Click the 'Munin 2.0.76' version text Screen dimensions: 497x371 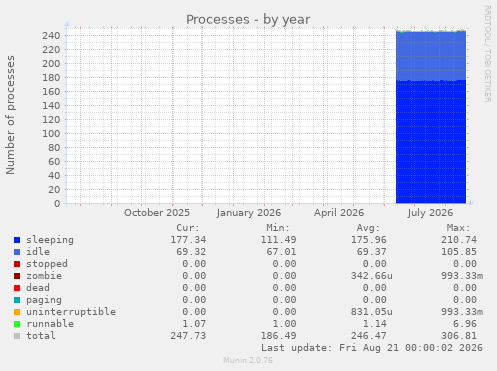(248, 360)
